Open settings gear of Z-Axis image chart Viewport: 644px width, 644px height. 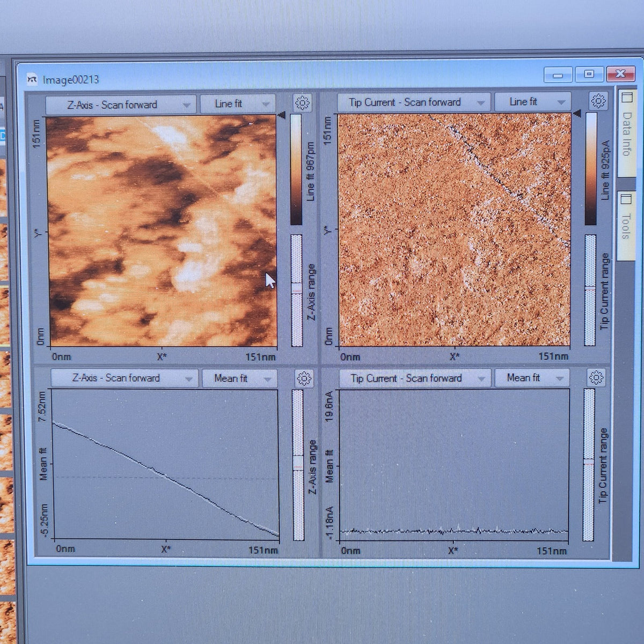[303, 103]
